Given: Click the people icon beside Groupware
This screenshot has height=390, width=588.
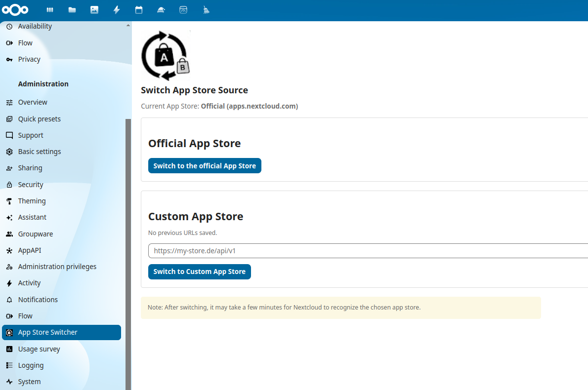Looking at the screenshot, I should tap(9, 234).
